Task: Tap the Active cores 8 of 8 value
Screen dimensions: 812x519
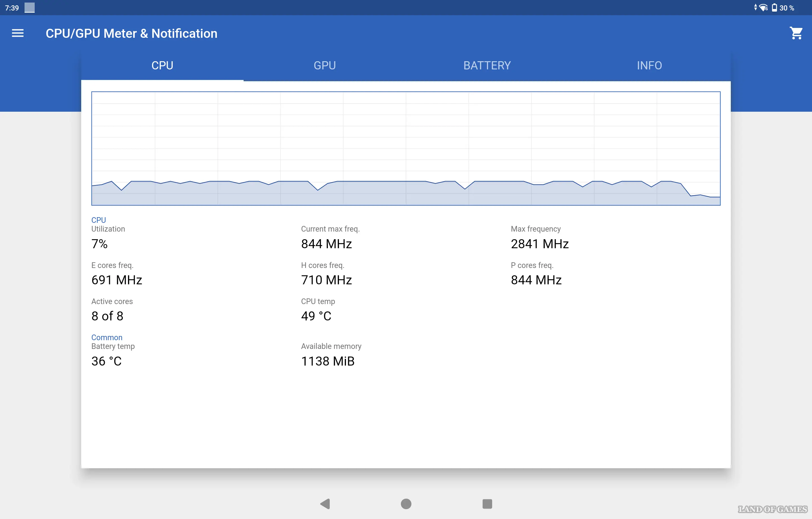Action: point(107,316)
